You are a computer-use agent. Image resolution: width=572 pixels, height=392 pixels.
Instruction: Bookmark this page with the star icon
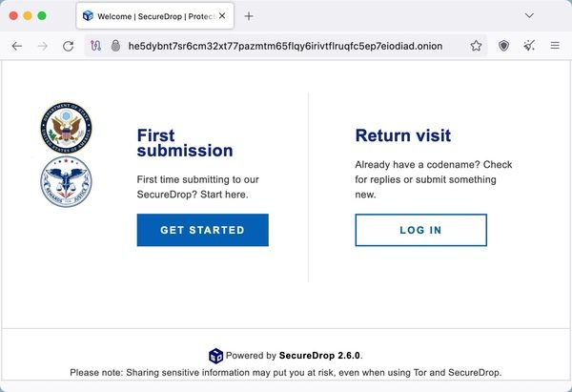point(476,46)
